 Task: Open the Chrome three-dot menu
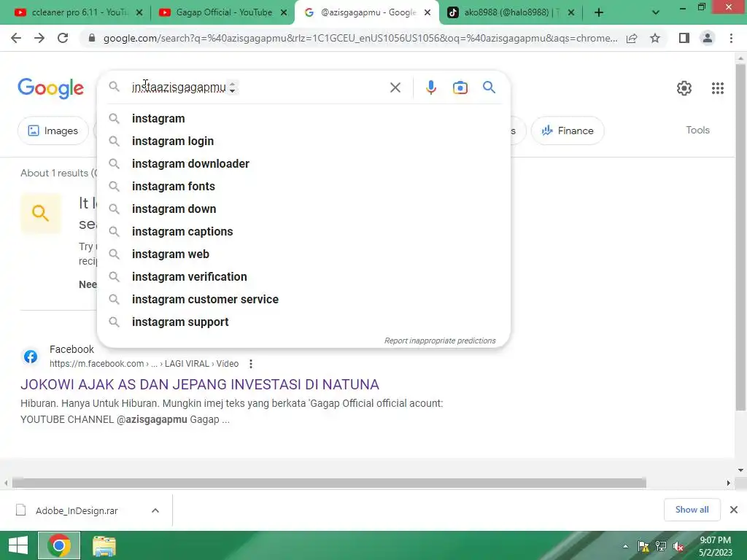(x=731, y=38)
